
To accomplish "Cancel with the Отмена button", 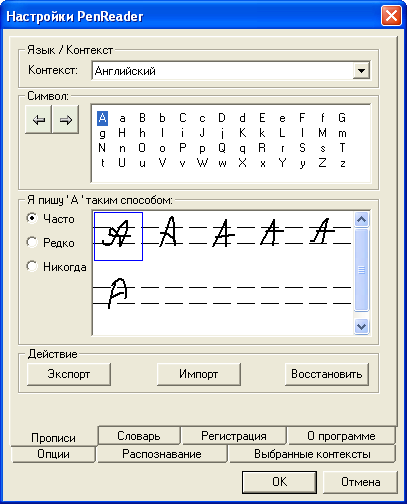I will 360,482.
